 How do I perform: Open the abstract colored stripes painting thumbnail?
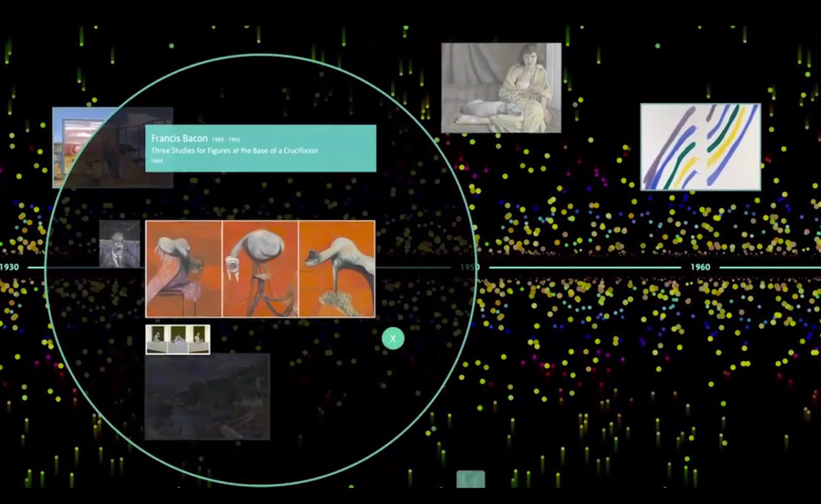coord(700,148)
